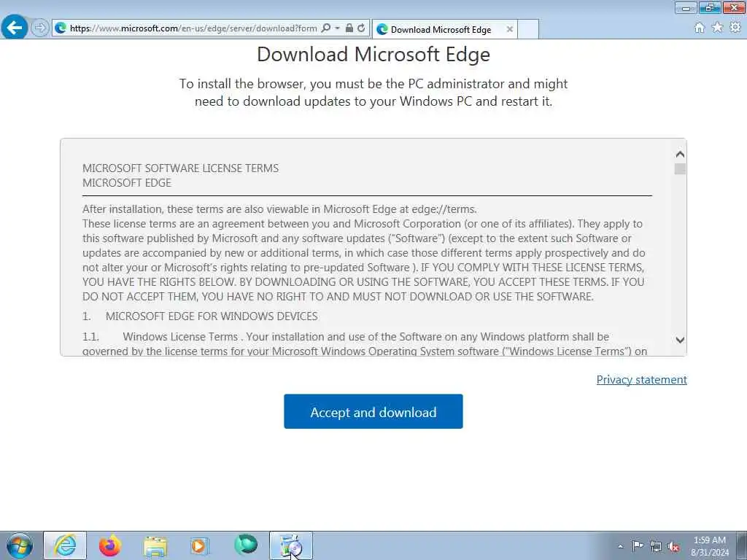Click the green round taskbar application icon
This screenshot has width=747, height=560.
click(246, 545)
